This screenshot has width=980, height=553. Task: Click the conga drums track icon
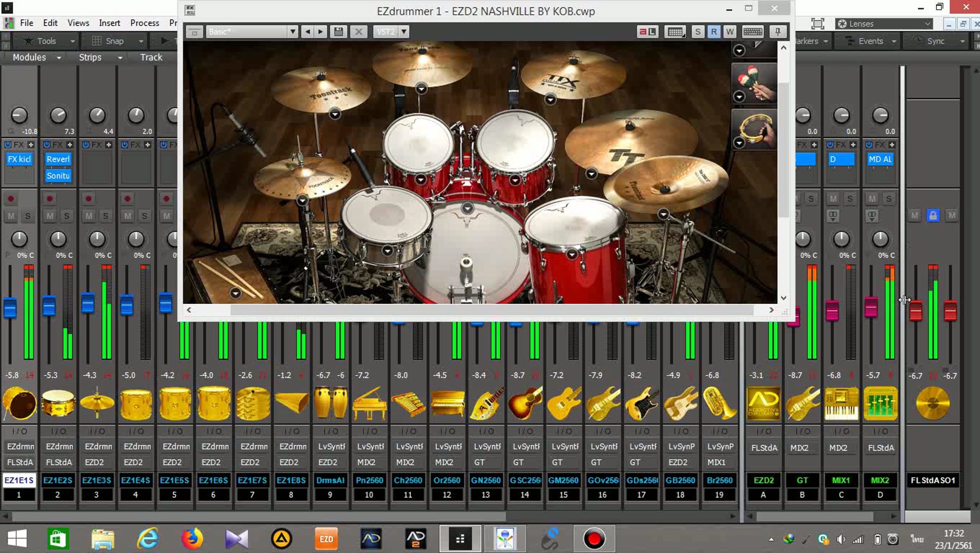330,404
